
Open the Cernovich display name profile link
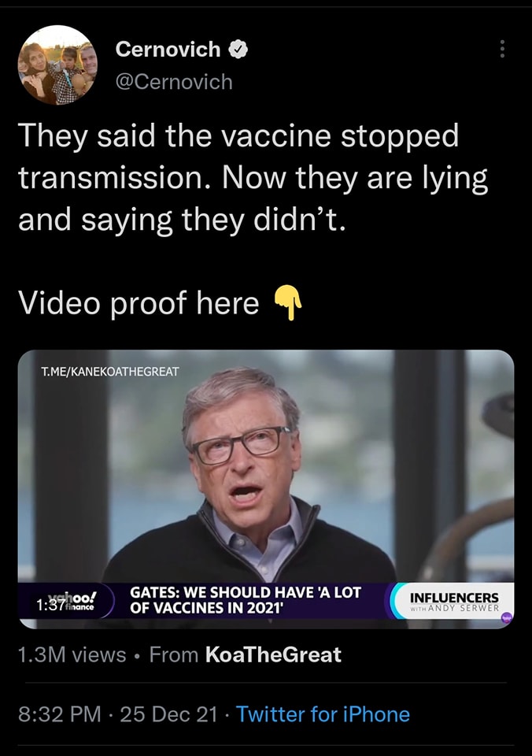pyautogui.click(x=168, y=49)
